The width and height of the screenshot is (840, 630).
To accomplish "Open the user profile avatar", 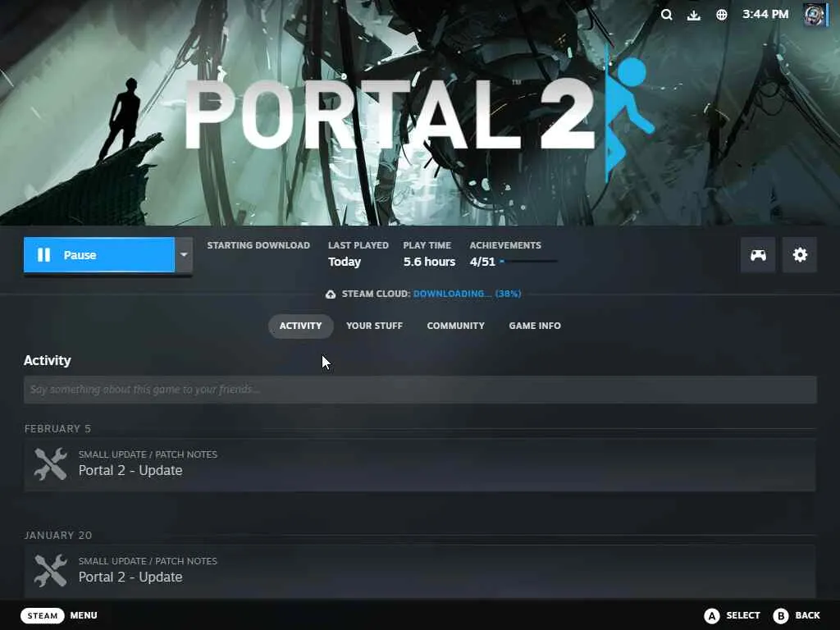I will (x=815, y=15).
